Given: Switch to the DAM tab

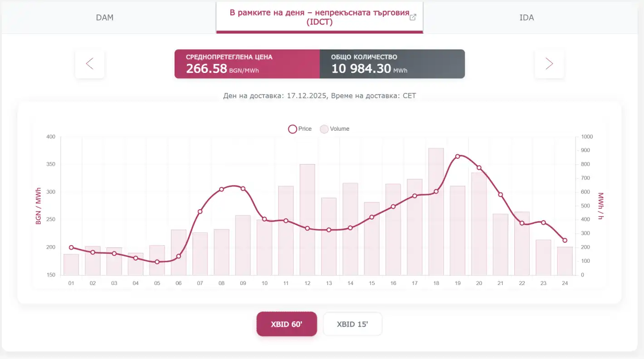Looking at the screenshot, I should (105, 18).
